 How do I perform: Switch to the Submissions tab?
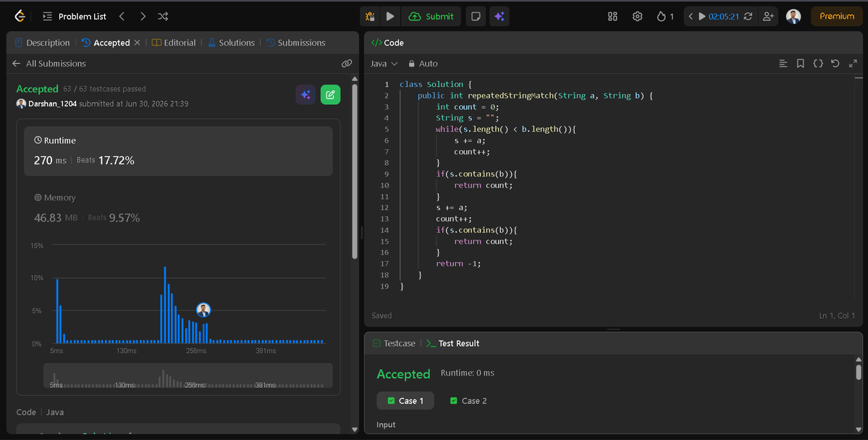click(x=295, y=43)
